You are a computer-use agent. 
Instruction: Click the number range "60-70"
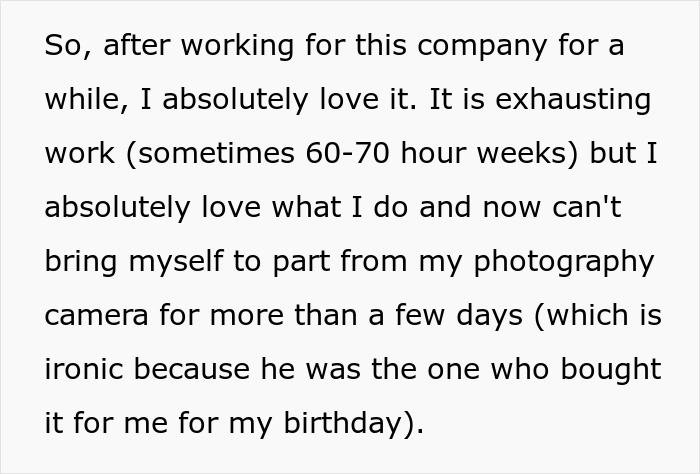(x=348, y=153)
